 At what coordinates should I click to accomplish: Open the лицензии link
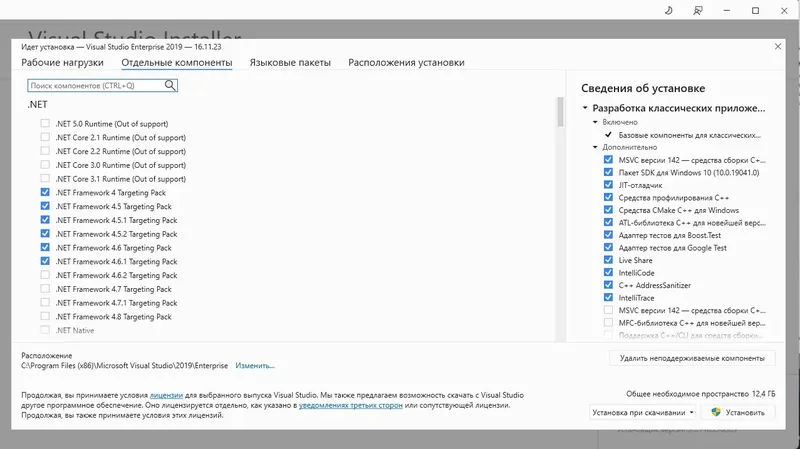pos(166,395)
